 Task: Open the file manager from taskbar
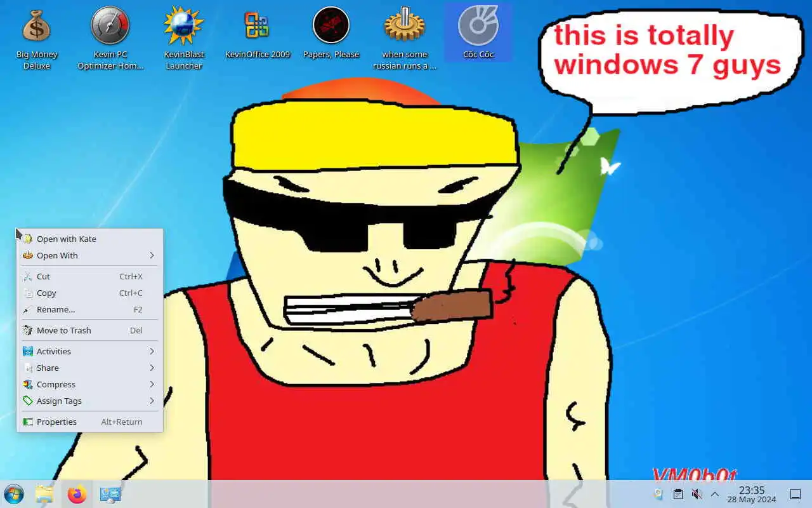point(44,494)
